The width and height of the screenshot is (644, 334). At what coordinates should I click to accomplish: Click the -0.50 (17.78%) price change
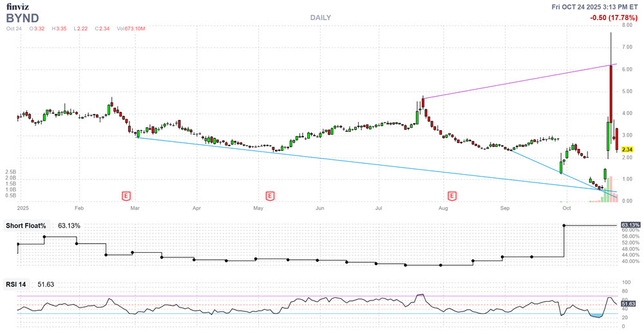coord(614,17)
